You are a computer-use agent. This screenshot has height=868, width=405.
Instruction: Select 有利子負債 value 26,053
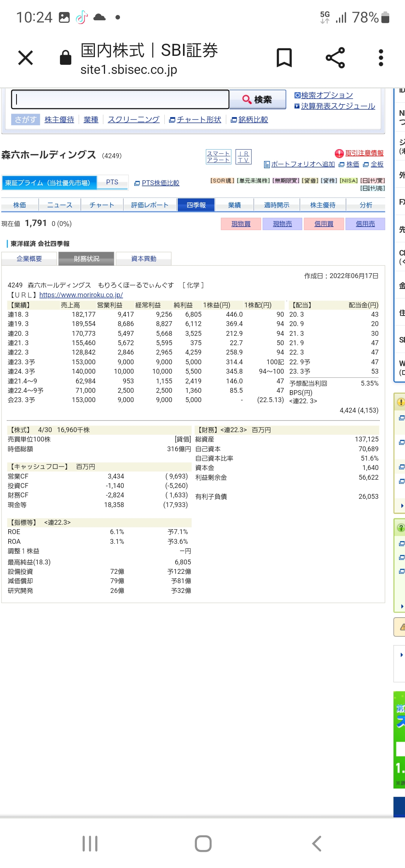[368, 497]
